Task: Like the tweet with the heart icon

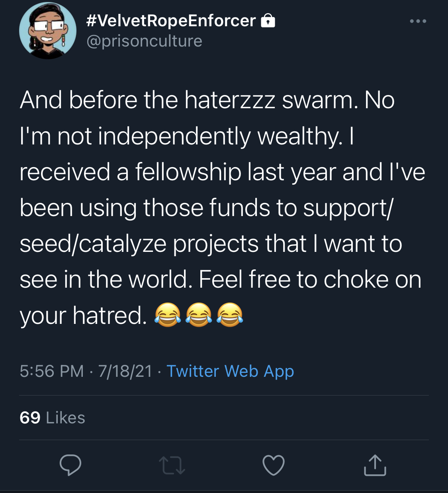Action: 274,465
